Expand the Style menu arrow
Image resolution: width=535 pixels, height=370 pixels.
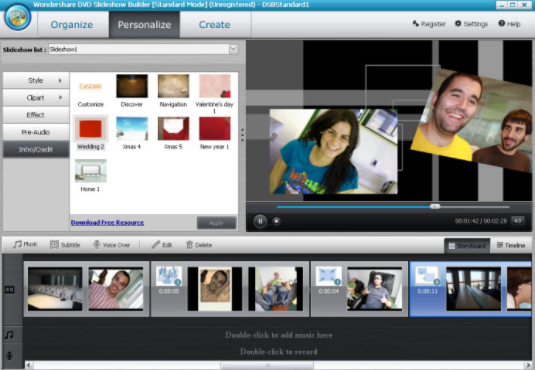point(60,81)
